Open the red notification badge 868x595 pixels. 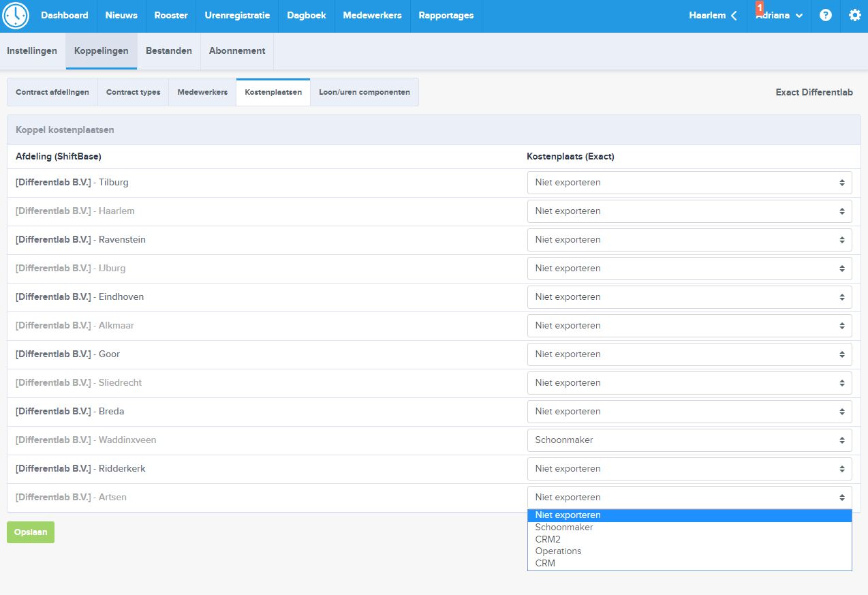point(760,7)
